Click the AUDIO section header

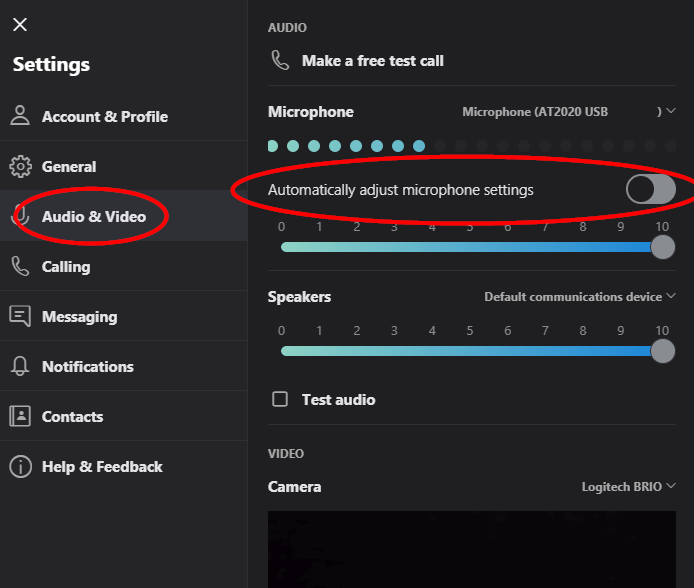[x=287, y=27]
